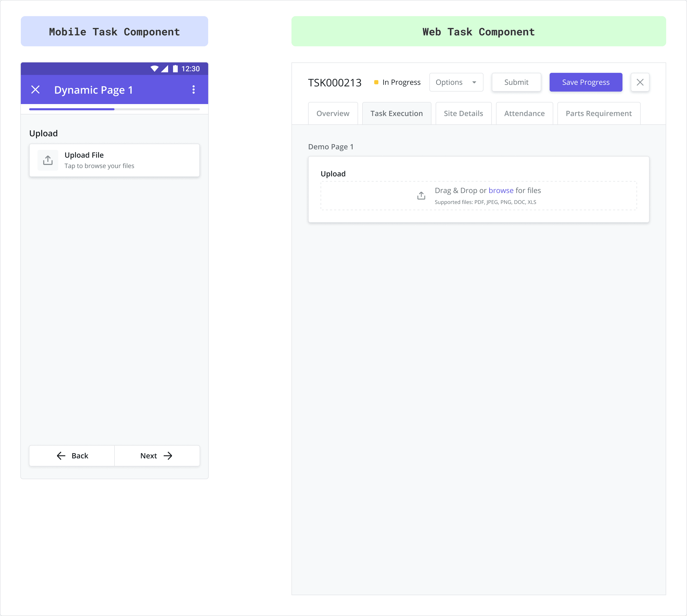Open the Attendance tab
The width and height of the screenshot is (687, 616).
coord(524,113)
